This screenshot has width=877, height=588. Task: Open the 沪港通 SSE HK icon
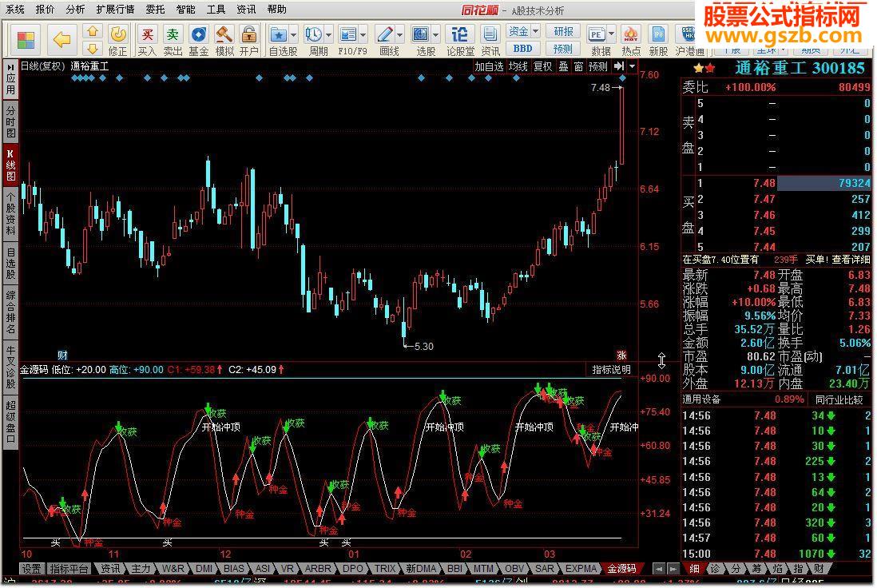pyautogui.click(x=687, y=34)
